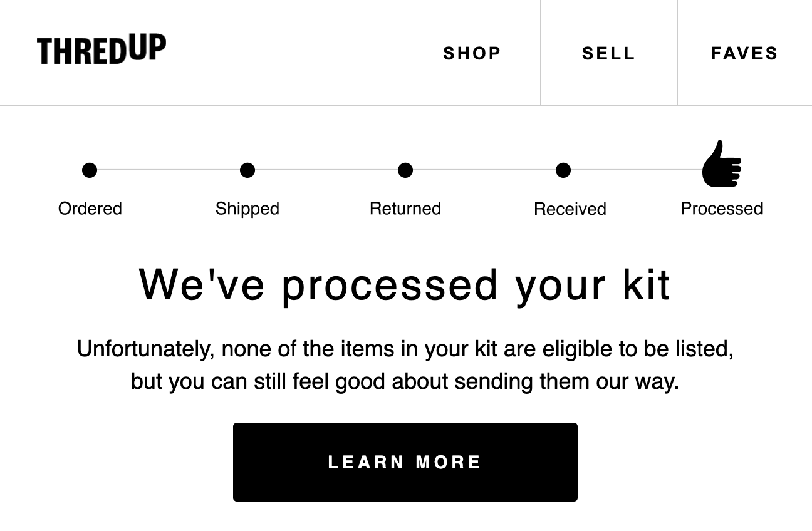Screen dimensions: 812x531
Task: Open the SELL menu
Action: [x=609, y=53]
